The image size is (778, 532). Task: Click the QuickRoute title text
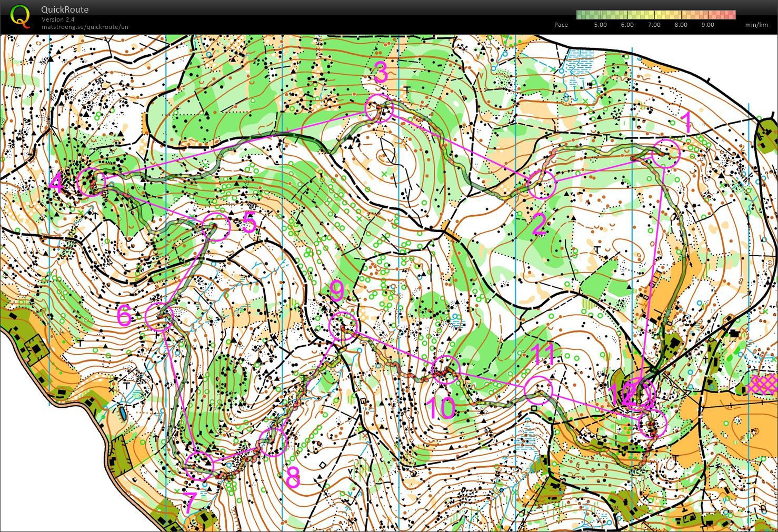(x=65, y=9)
